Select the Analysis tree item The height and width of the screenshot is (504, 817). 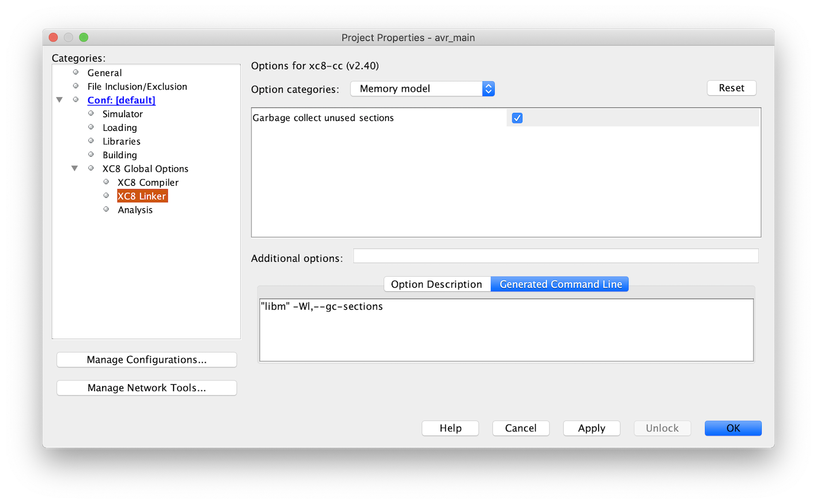(135, 210)
